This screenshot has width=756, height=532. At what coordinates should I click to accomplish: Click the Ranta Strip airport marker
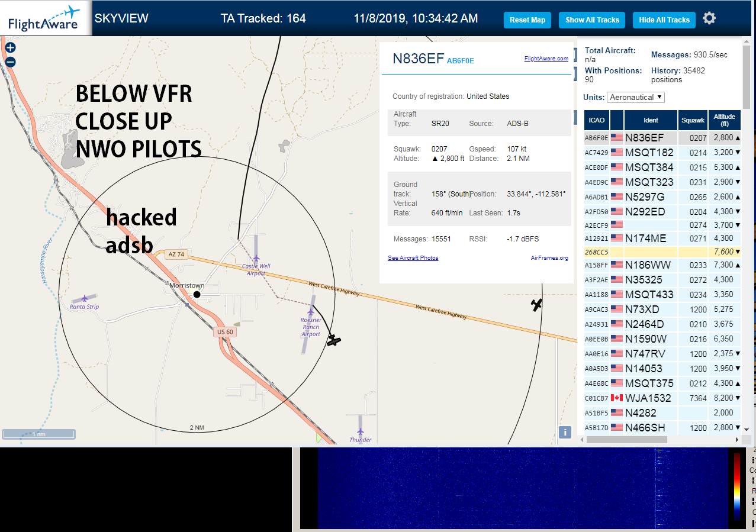click(x=85, y=298)
